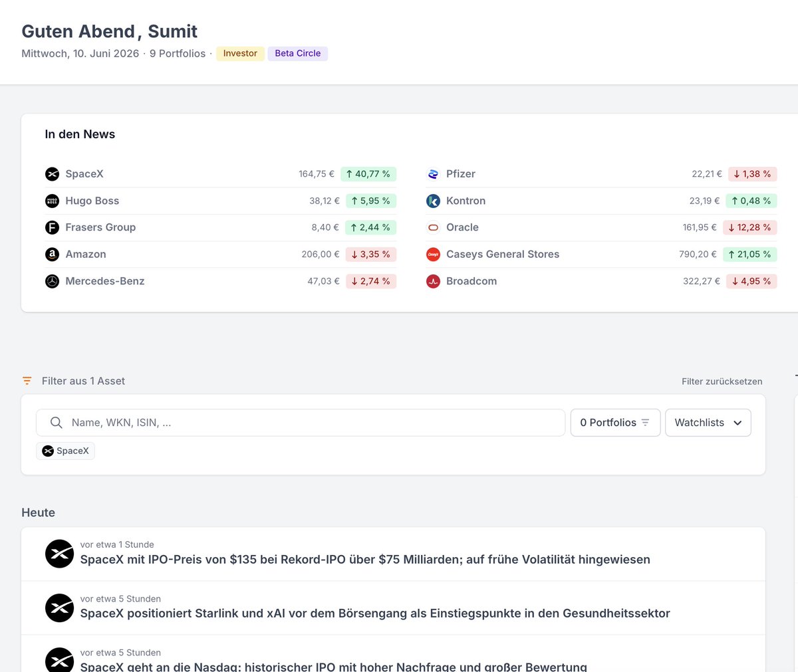798x672 pixels.
Task: Click the Frasers Group logo icon
Action: point(52,227)
